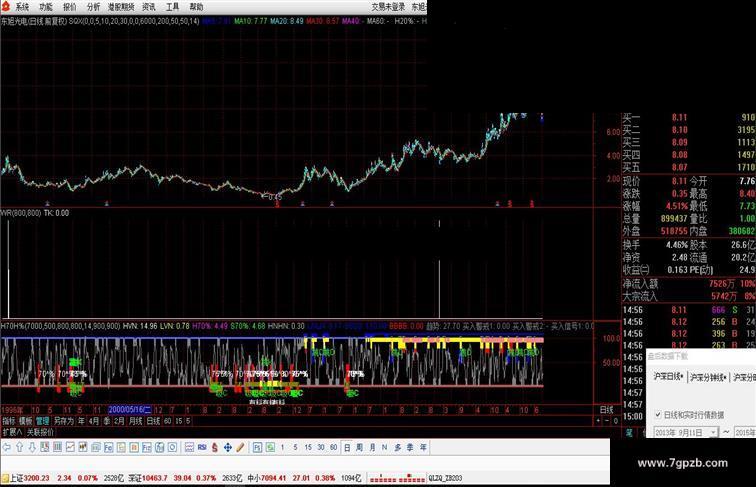The width and height of the screenshot is (756, 487).
Task: Click the 笔 tab below tick list
Action: [629, 433]
